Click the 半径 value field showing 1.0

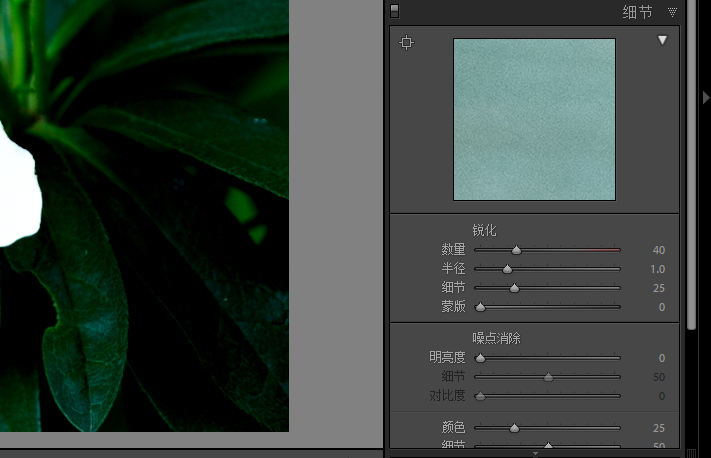pos(657,269)
